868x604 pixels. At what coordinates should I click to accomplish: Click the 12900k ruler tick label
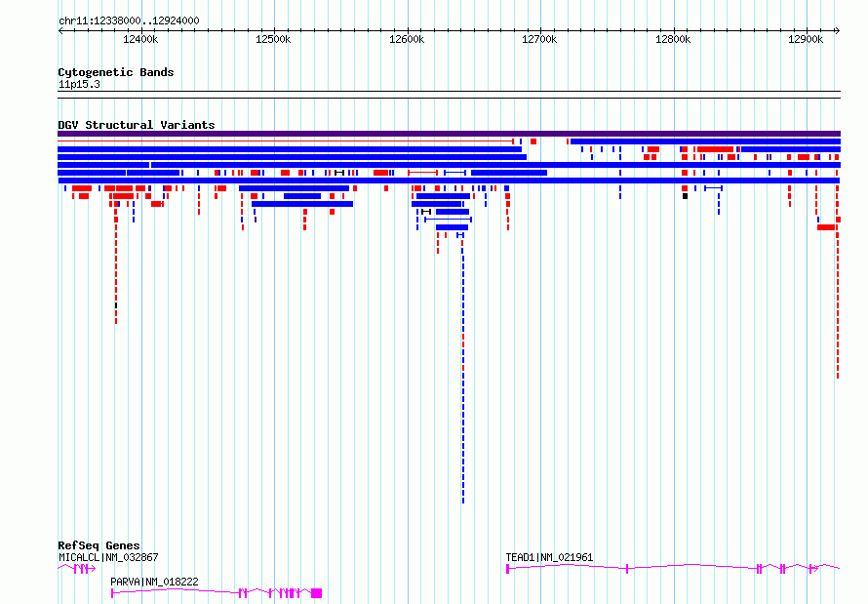(x=806, y=39)
